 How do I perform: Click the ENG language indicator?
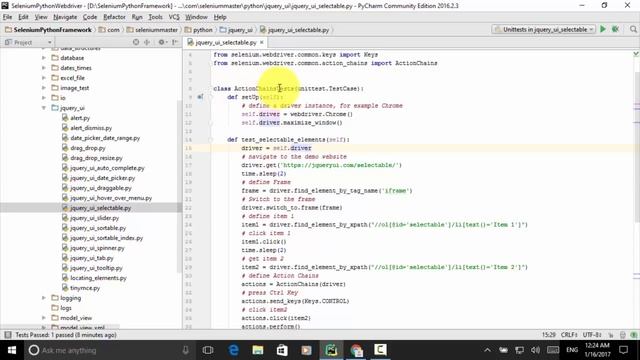click(572, 350)
